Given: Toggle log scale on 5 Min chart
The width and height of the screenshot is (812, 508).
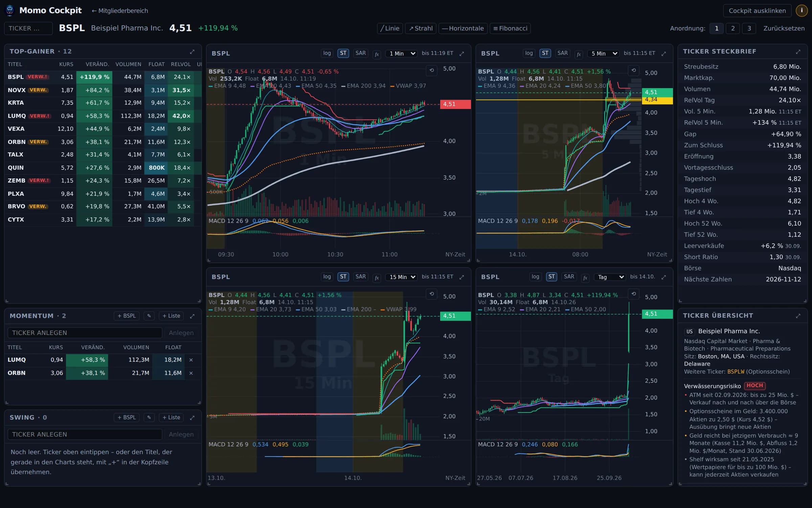Looking at the screenshot, I should pyautogui.click(x=529, y=53).
